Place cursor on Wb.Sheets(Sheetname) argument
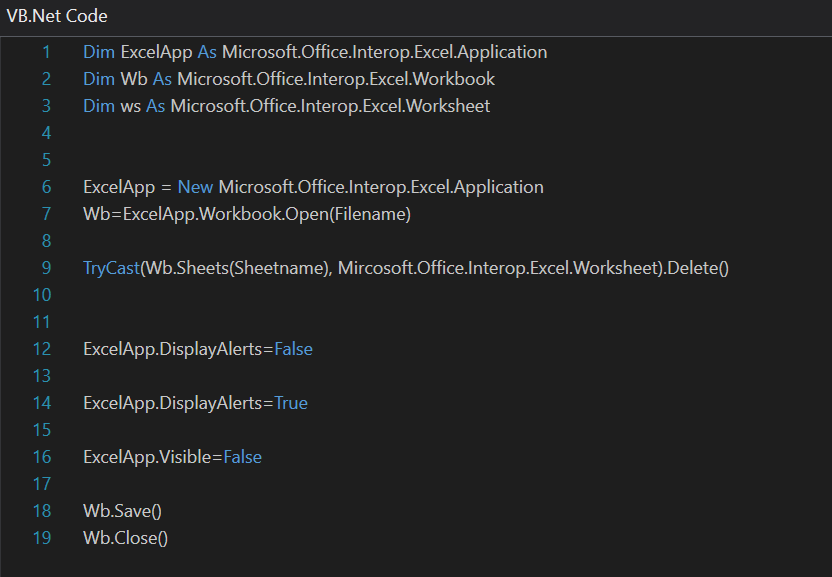 [x=234, y=268]
